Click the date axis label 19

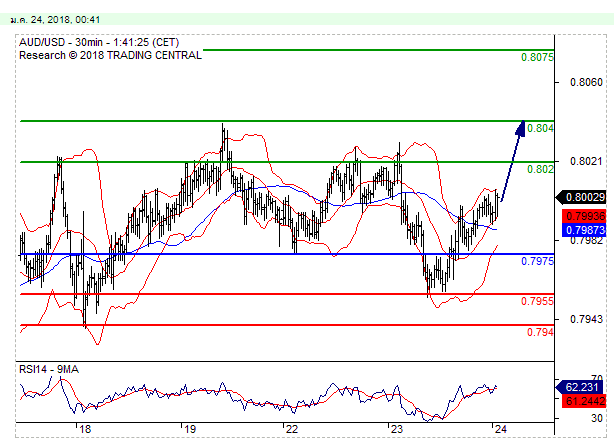190,429
